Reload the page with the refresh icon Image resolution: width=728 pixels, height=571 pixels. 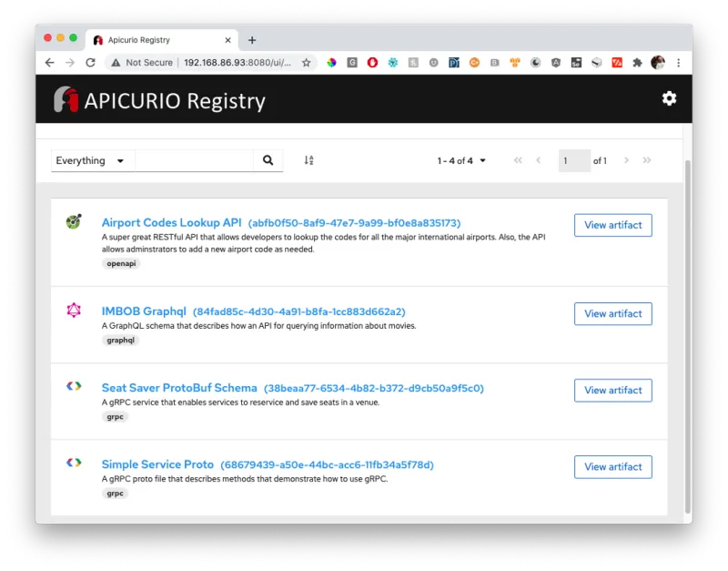[90, 63]
